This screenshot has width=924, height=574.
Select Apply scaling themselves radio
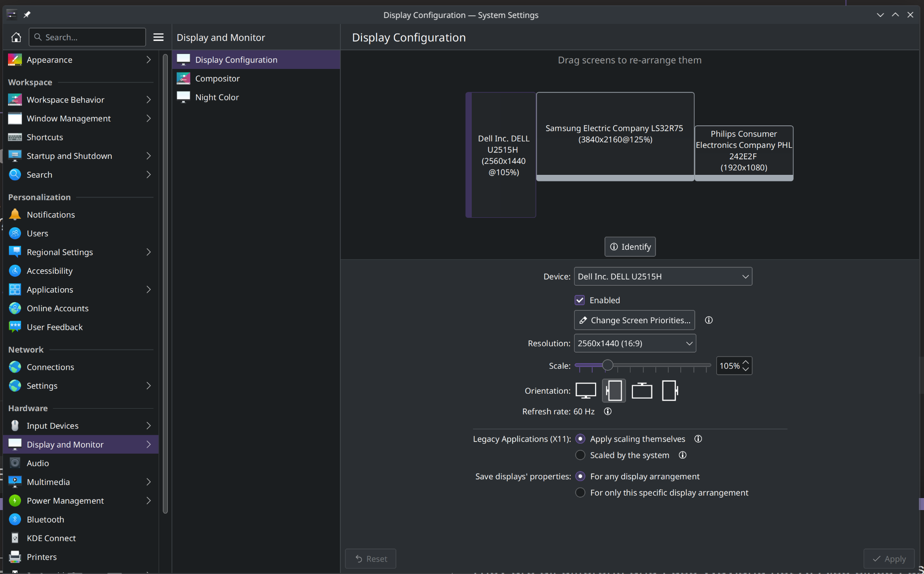pos(580,439)
